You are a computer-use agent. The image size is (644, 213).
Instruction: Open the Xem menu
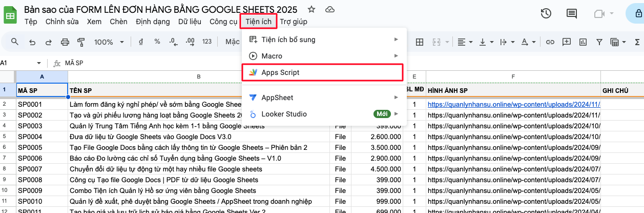(x=94, y=22)
